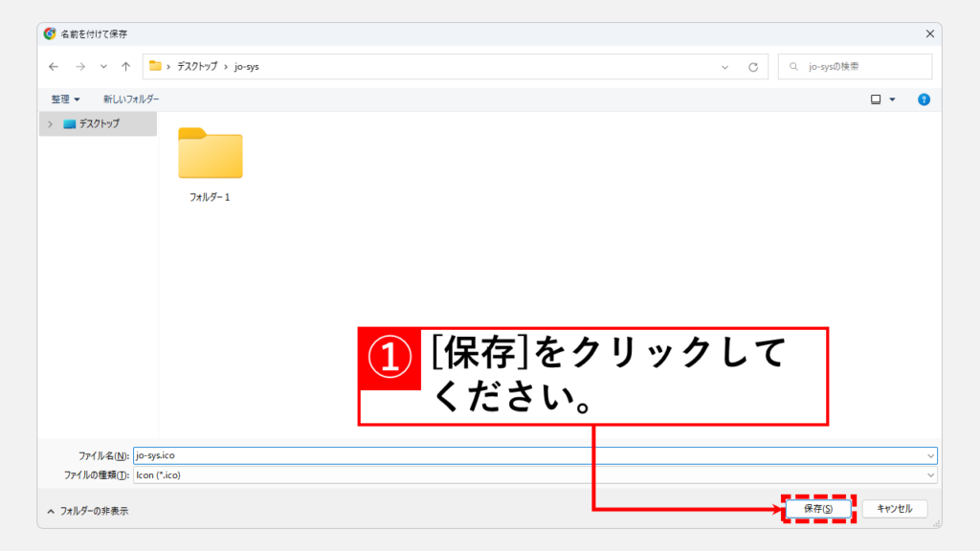Go up one folder level with up arrow

pyautogui.click(x=125, y=67)
